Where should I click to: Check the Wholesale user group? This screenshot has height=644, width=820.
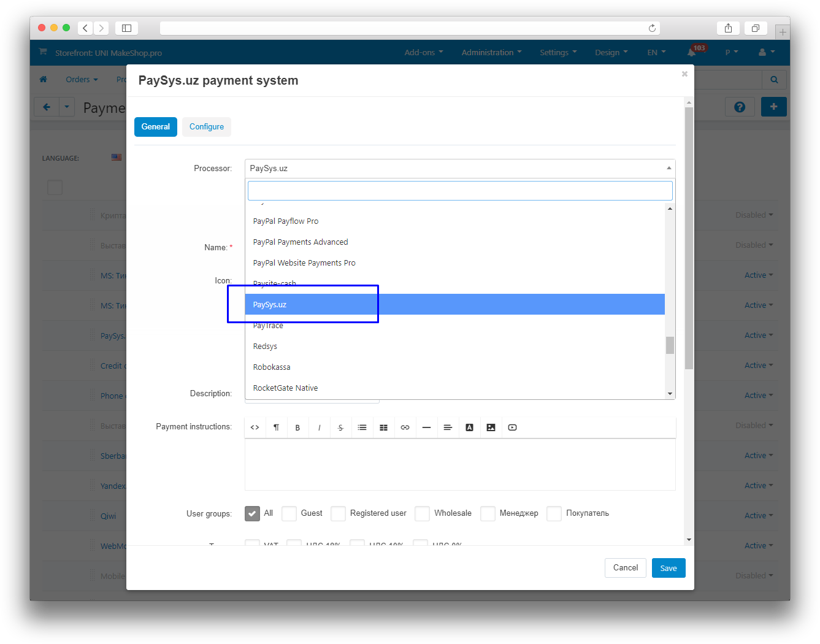click(x=422, y=513)
